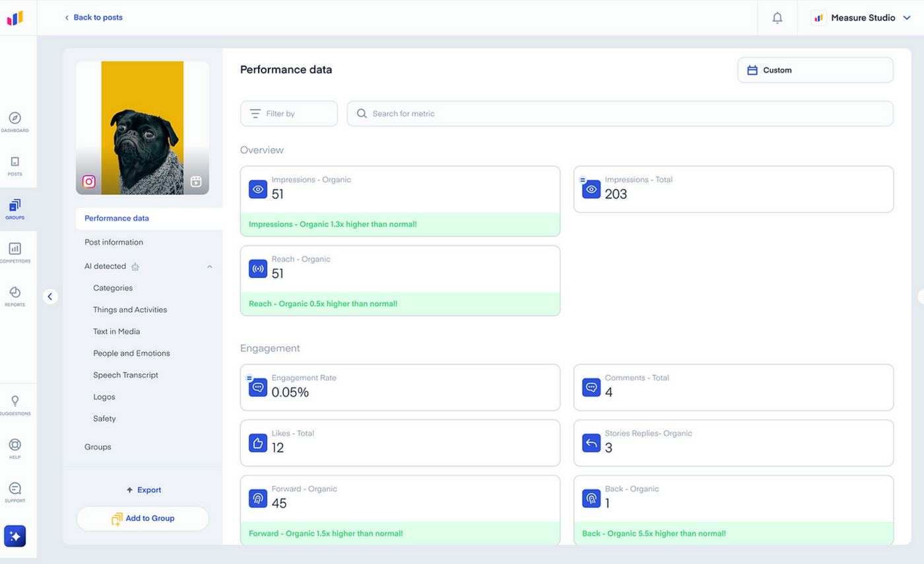
Task: Open the Dashboard compass icon
Action: coord(15,118)
